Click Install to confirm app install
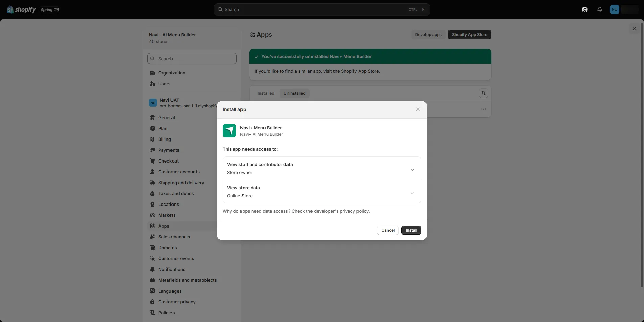Viewport: 644px width, 322px height. click(x=411, y=230)
